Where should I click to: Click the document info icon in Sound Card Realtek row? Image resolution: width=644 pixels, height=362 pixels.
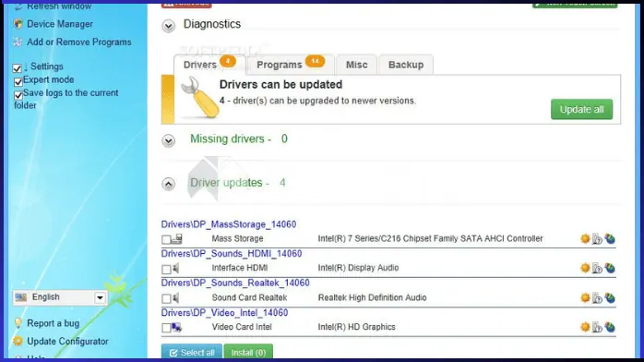pyautogui.click(x=597, y=298)
